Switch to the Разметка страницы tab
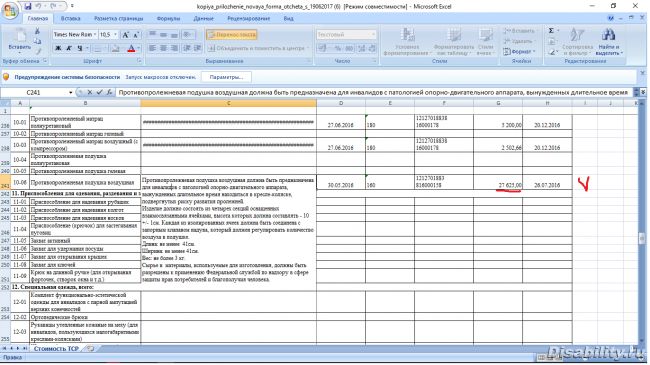 coord(119,19)
